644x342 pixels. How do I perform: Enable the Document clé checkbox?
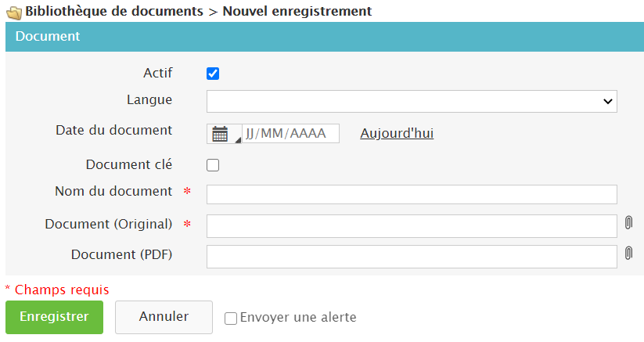(x=213, y=165)
